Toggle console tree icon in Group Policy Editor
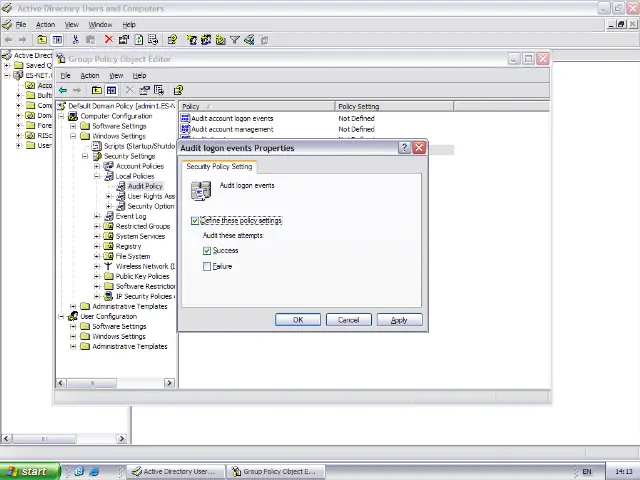640x480 pixels. (111, 90)
